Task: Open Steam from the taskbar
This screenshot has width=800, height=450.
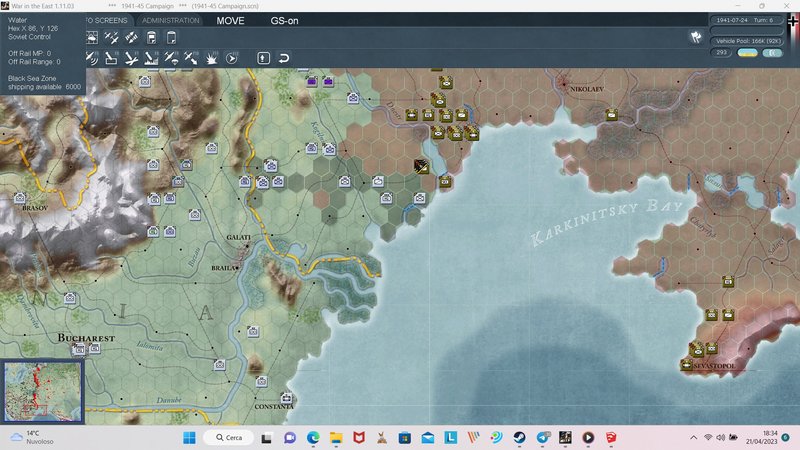Action: [519, 438]
